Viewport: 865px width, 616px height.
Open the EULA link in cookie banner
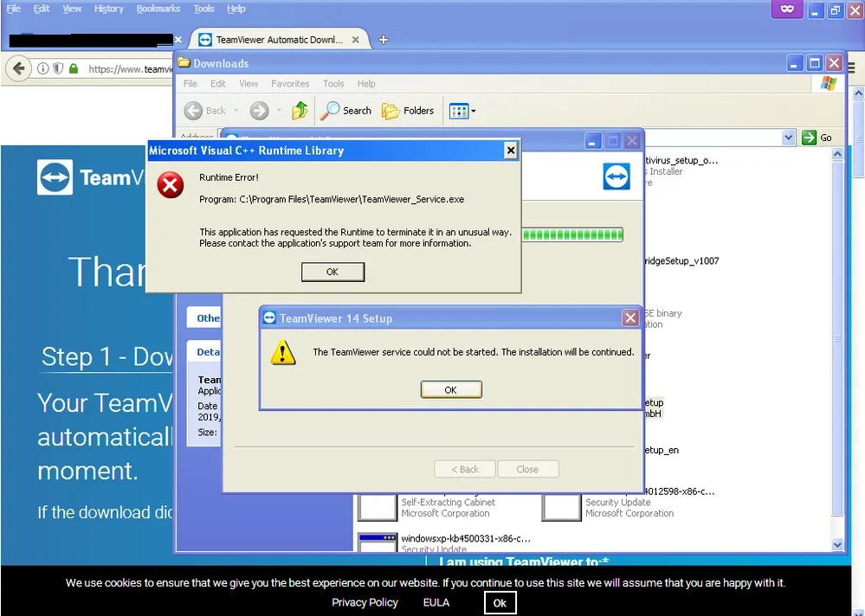(x=436, y=602)
